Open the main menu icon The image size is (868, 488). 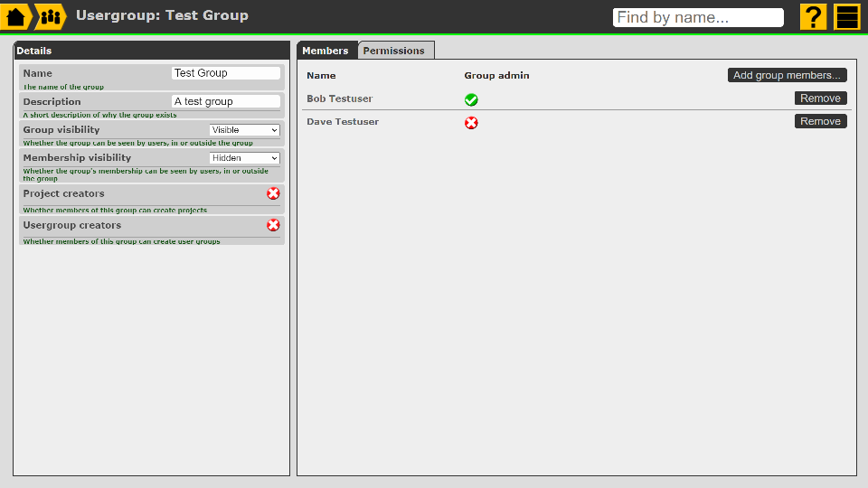(x=847, y=16)
